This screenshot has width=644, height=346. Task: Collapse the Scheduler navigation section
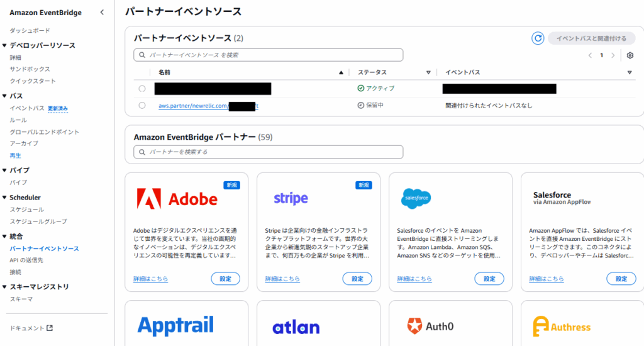point(4,198)
